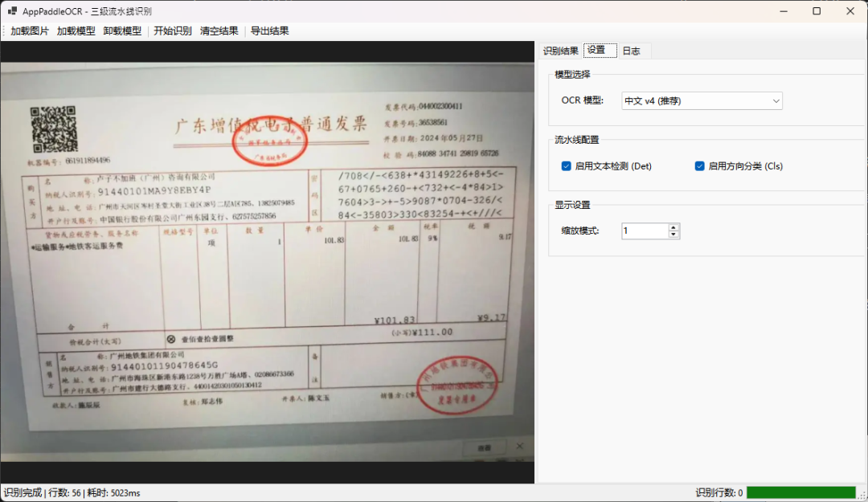868x502 pixels.
Task: Clear results via 清空结果
Action: (219, 31)
